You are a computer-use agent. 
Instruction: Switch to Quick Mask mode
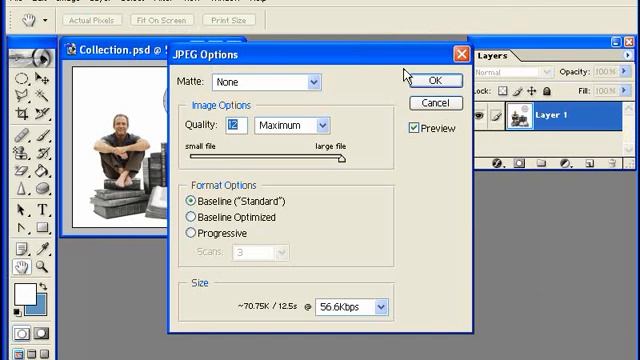[x=41, y=333]
